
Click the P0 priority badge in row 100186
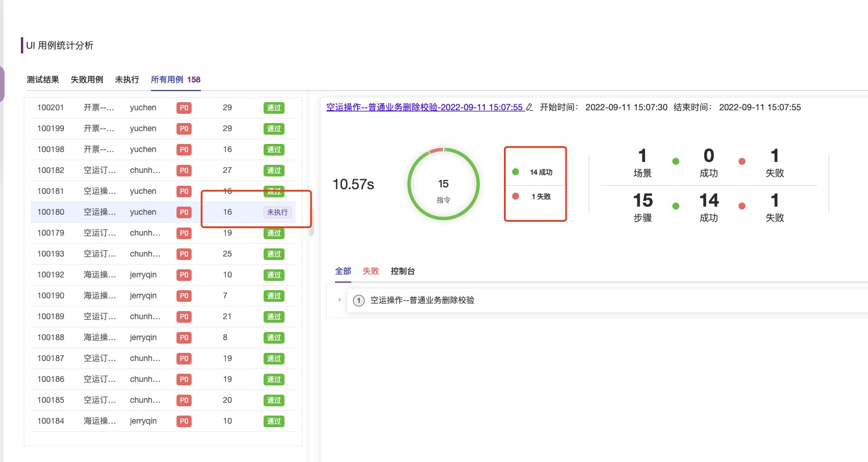click(x=184, y=380)
